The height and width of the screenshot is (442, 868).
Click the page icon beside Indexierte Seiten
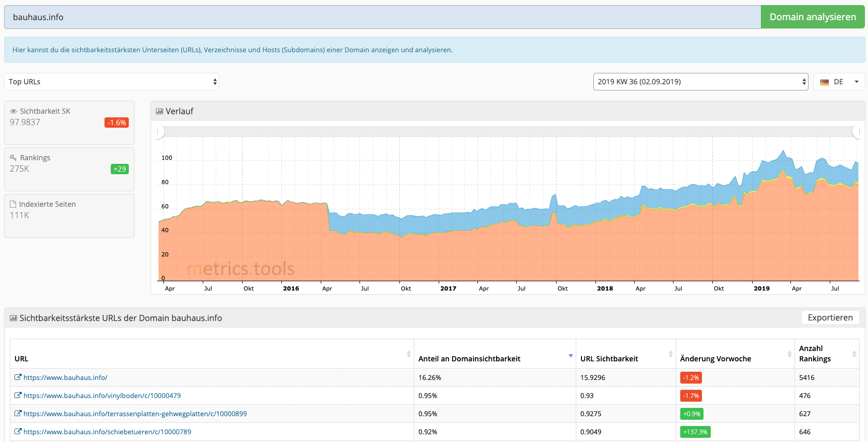13,204
